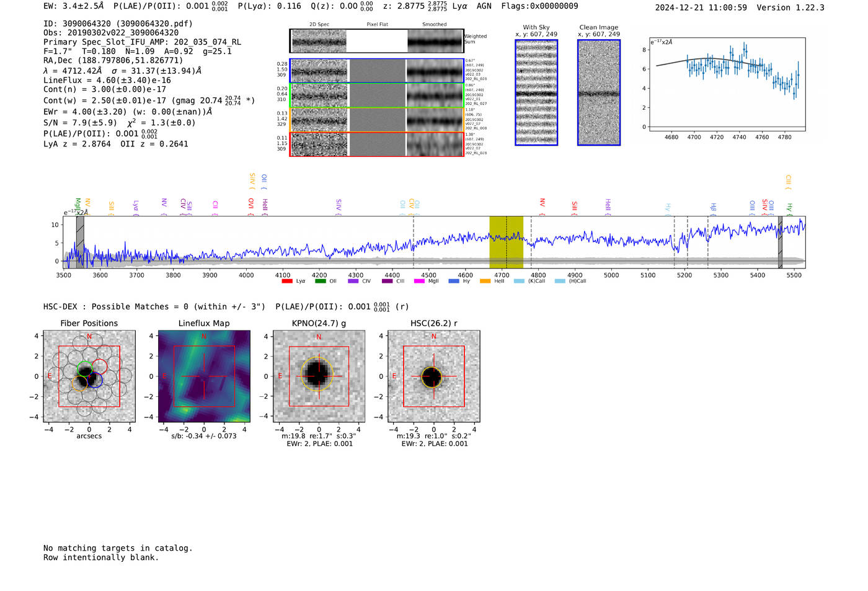Click the blue-bordered fiber 2D spectrum row
Screen dimensions: 868x591
pyautogui.click(x=376, y=71)
